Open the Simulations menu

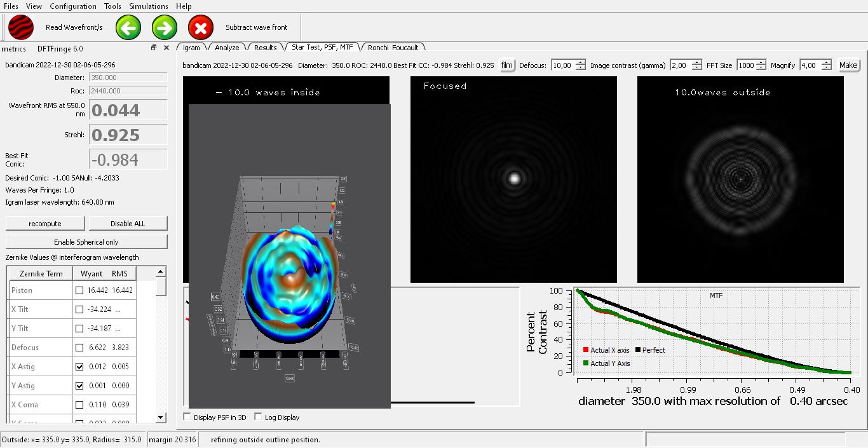[149, 6]
